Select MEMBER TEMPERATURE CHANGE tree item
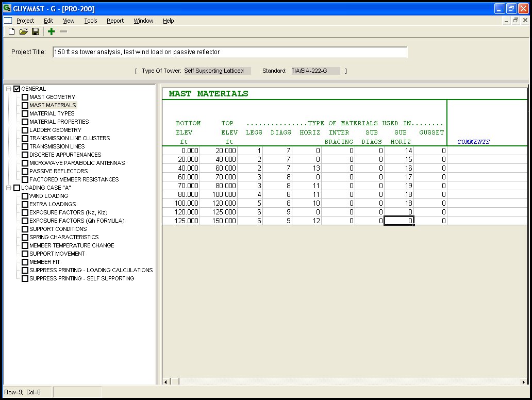This screenshot has width=532, height=400. [72, 246]
